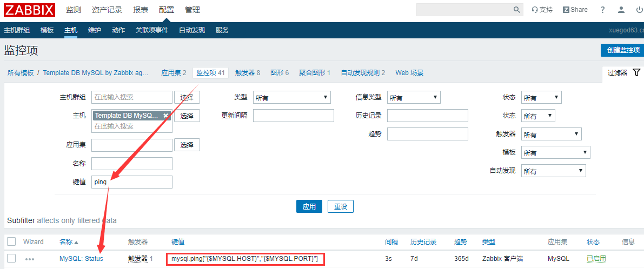Go to 主机 submenu

click(71, 30)
